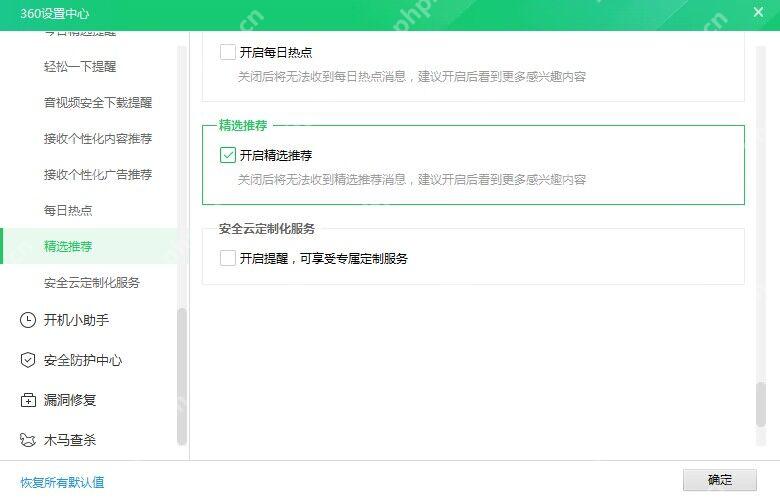Click the 关闭后将无法收到精选推荐消息 description
The width and height of the screenshot is (780, 500).
point(411,180)
